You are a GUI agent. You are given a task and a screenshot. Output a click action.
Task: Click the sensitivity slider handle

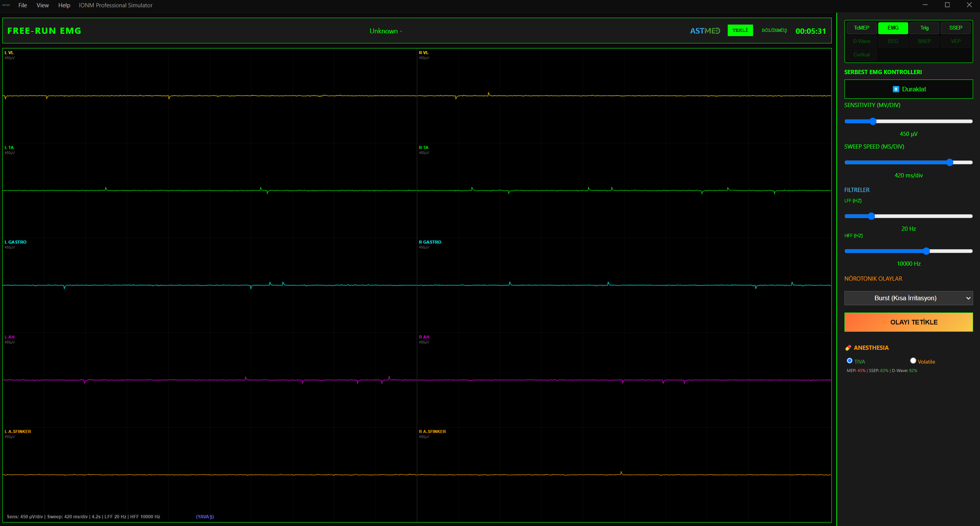(872, 121)
